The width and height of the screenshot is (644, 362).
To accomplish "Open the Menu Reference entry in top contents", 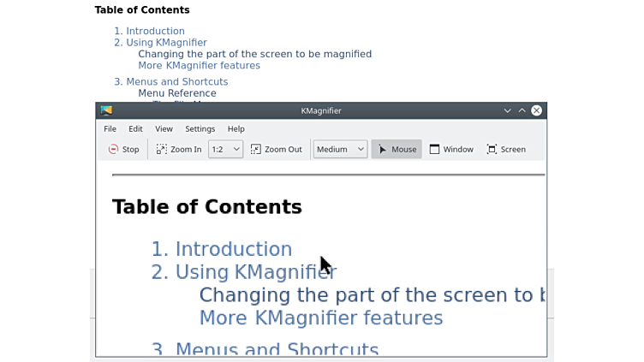I will tap(177, 93).
